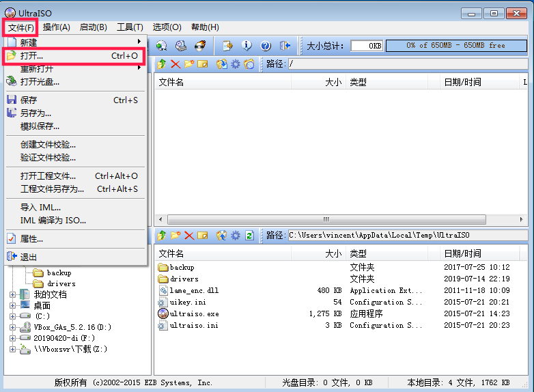
Task: Click the red delete X in local pane
Action: point(189,236)
